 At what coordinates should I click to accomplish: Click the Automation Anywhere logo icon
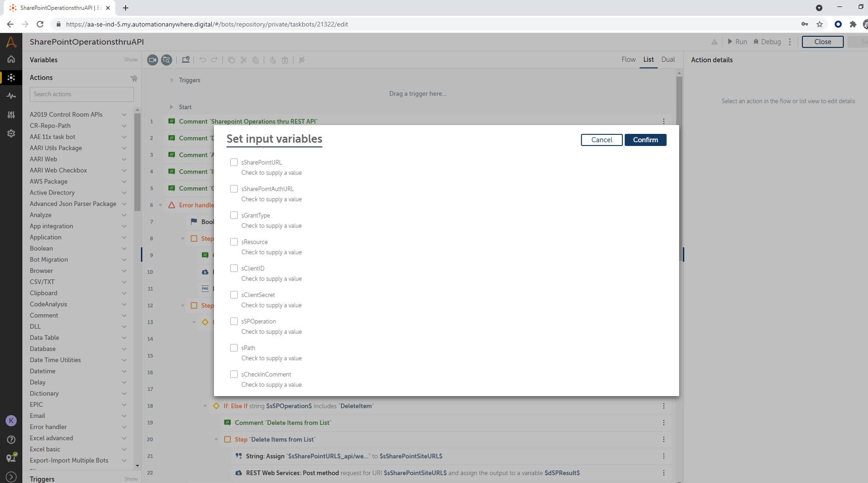[11, 42]
